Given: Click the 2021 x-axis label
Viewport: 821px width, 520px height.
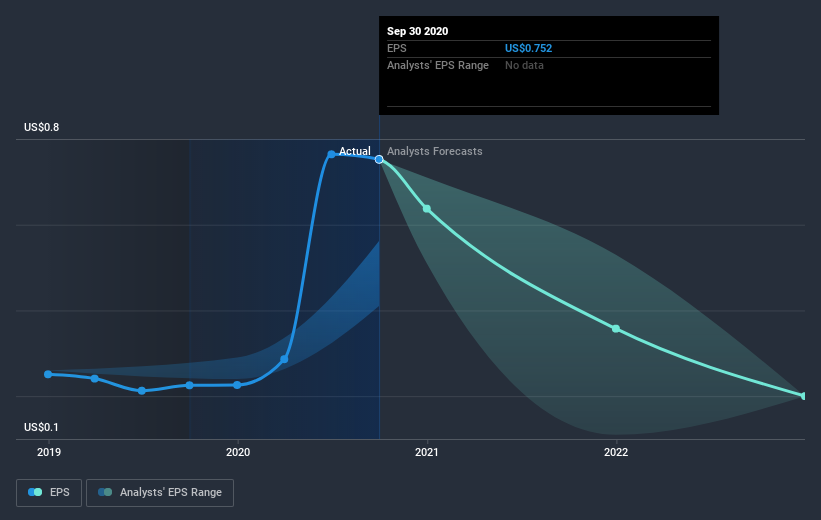Looking at the screenshot, I should pyautogui.click(x=427, y=452).
